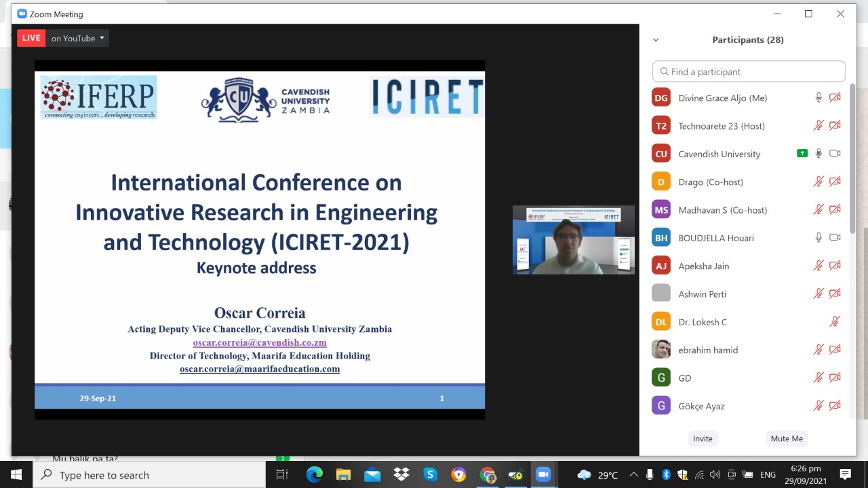This screenshot has height=488, width=868.
Task: Open the 29°C weather widget
Action: click(x=597, y=475)
